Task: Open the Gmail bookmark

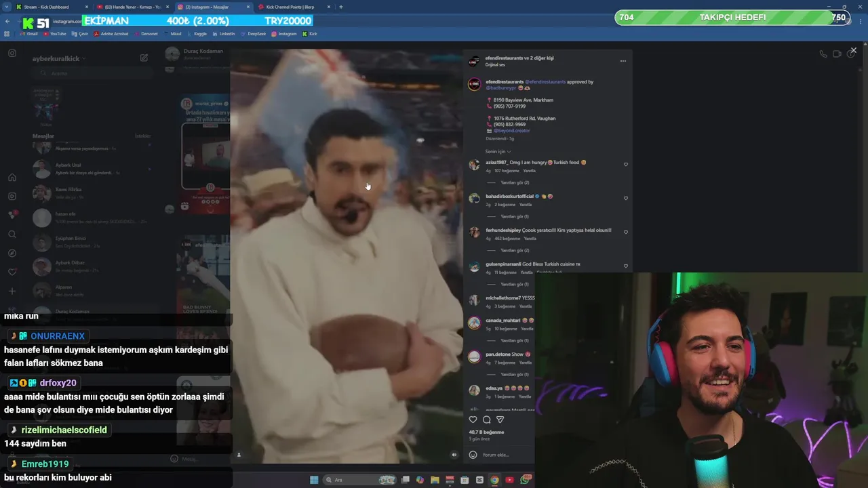Action: pyautogui.click(x=28, y=33)
